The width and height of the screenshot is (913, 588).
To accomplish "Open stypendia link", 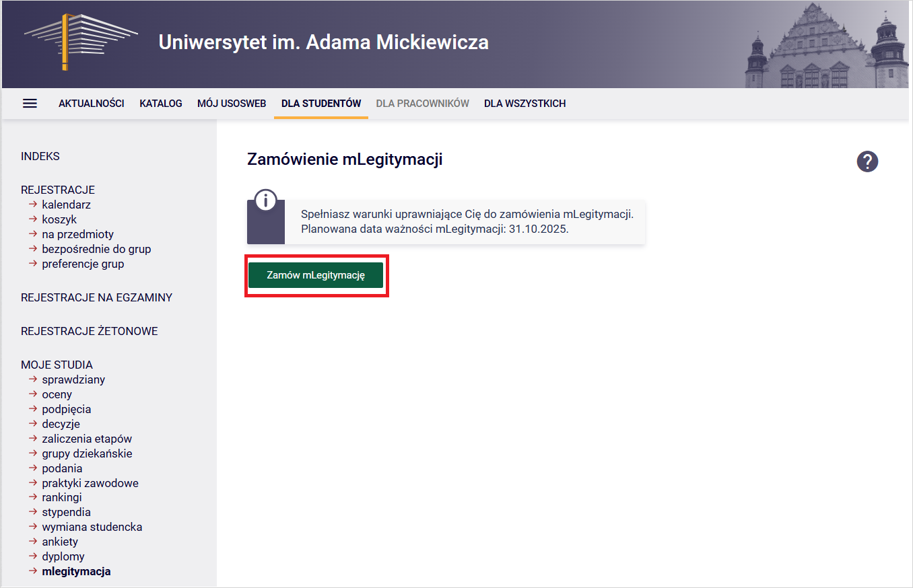I will [66, 512].
